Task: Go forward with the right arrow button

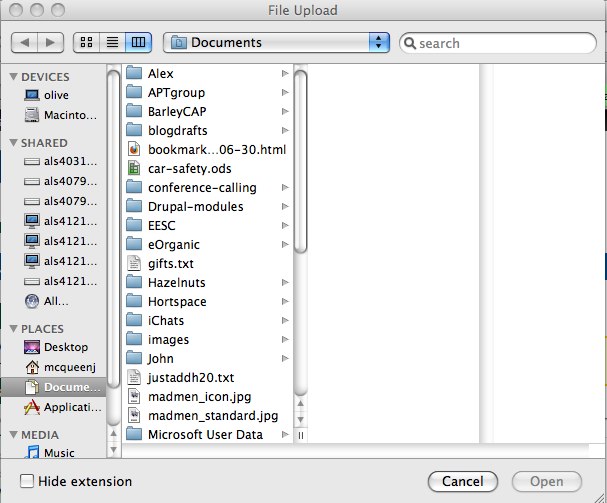Action: pos(51,42)
